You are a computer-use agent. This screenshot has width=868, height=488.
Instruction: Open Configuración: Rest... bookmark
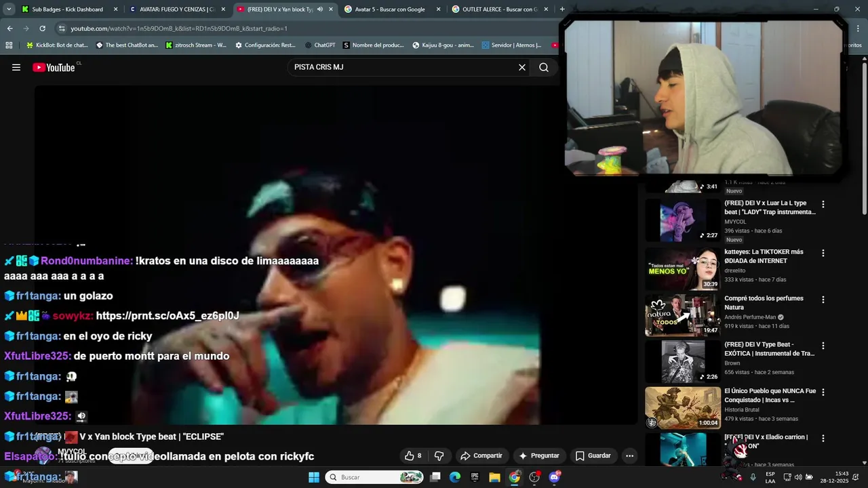point(265,45)
